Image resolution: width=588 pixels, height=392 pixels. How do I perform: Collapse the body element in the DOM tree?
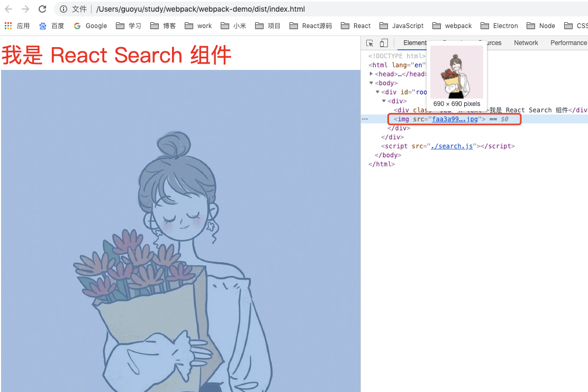(372, 83)
